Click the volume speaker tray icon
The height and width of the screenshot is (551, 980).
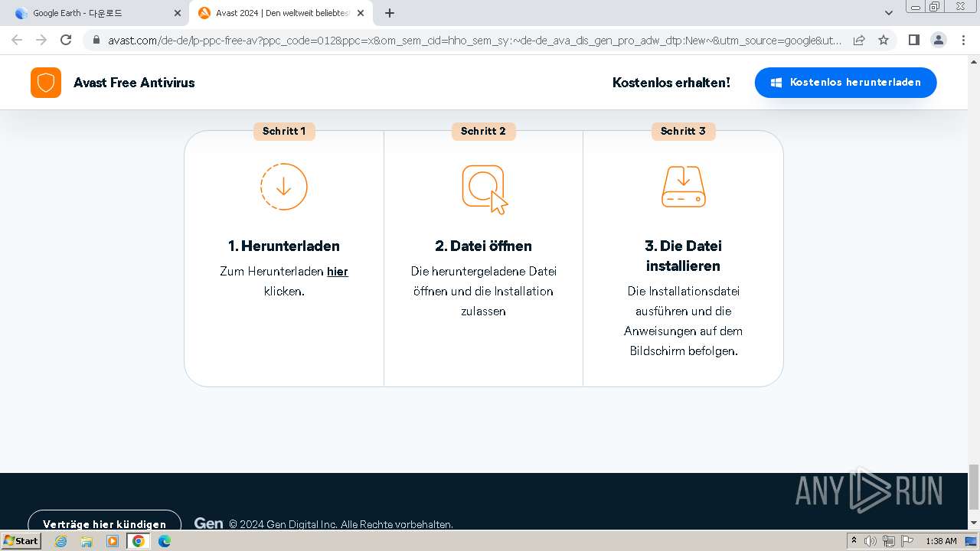871,541
